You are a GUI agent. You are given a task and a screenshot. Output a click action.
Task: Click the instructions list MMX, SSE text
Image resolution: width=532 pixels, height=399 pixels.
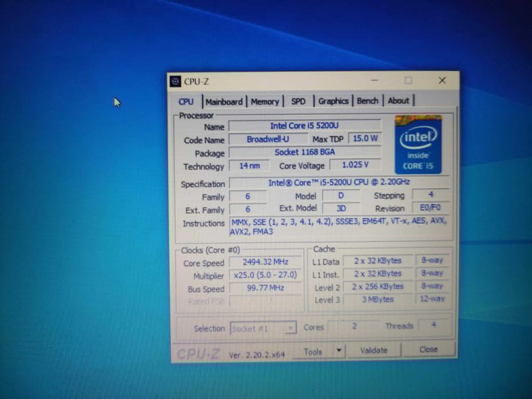coord(338,226)
